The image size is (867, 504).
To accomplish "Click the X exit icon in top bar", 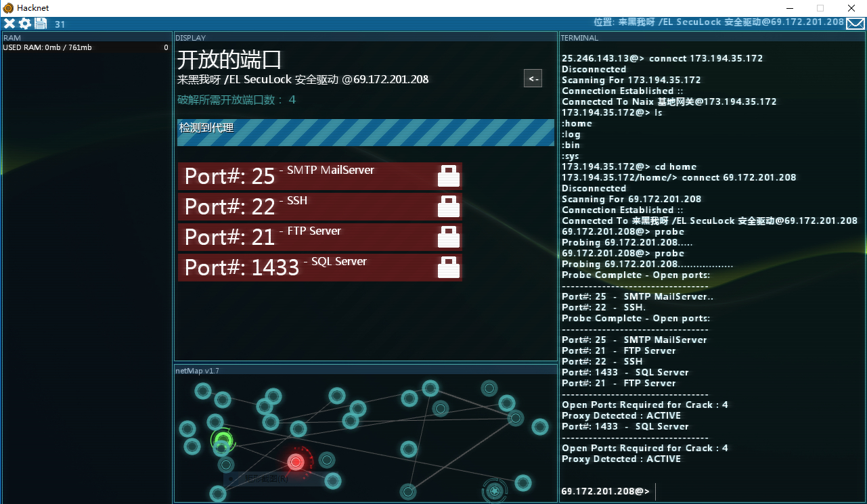I will pyautogui.click(x=9, y=24).
